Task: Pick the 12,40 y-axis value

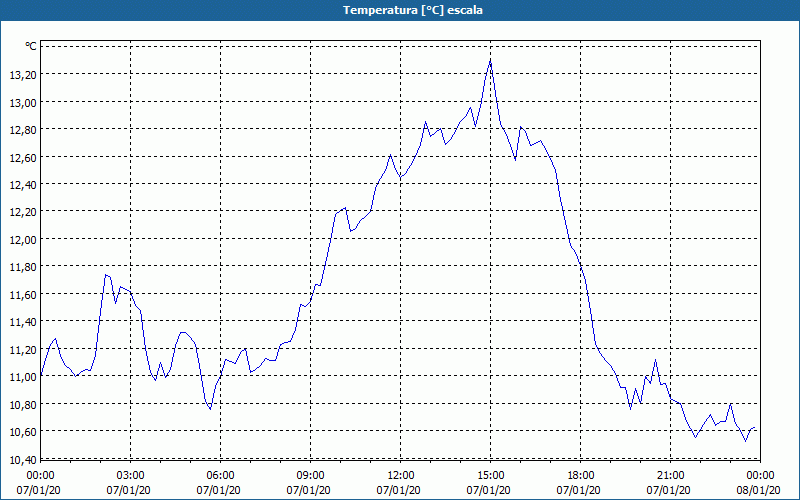Action: click(x=23, y=185)
